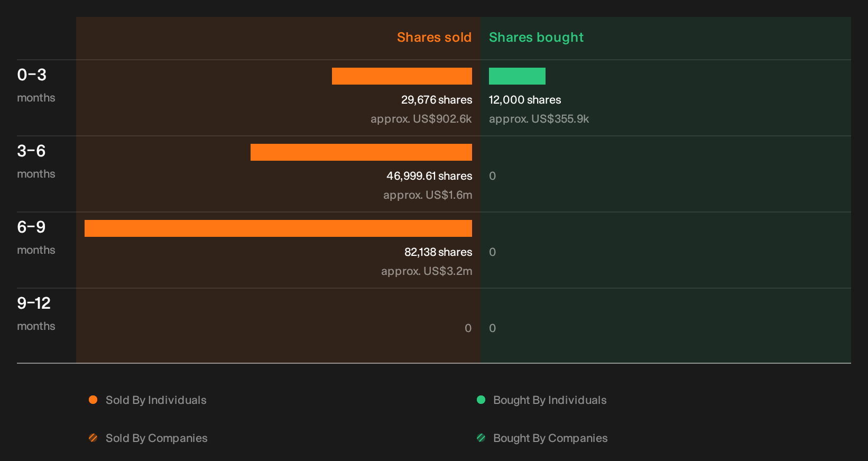This screenshot has height=461, width=868.
Task: Click the 3-6 months orange sold bar
Action: pyautogui.click(x=361, y=152)
